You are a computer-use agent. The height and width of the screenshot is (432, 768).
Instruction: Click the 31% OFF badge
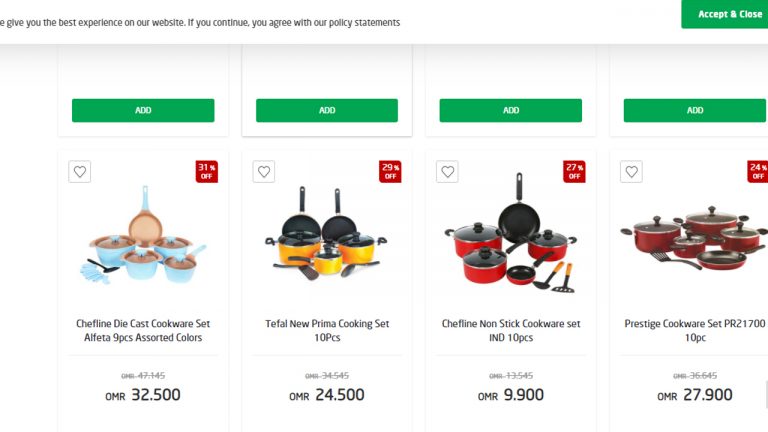(x=207, y=171)
